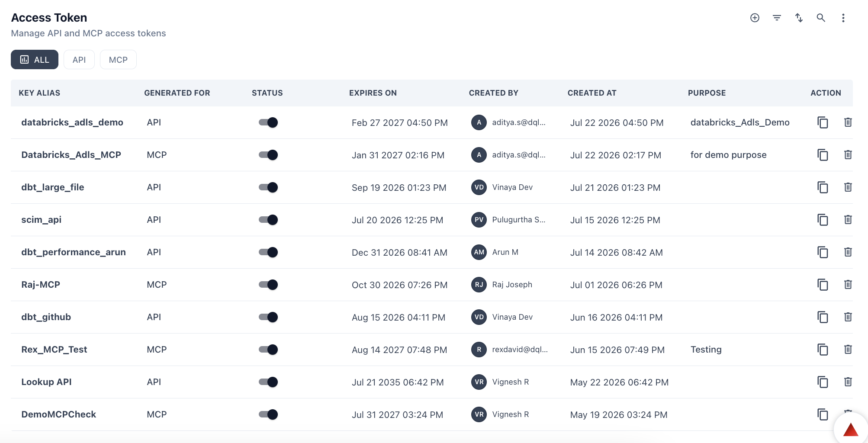Image resolution: width=868 pixels, height=443 pixels.
Task: Select the ALL tokens tab
Action: (x=35, y=60)
